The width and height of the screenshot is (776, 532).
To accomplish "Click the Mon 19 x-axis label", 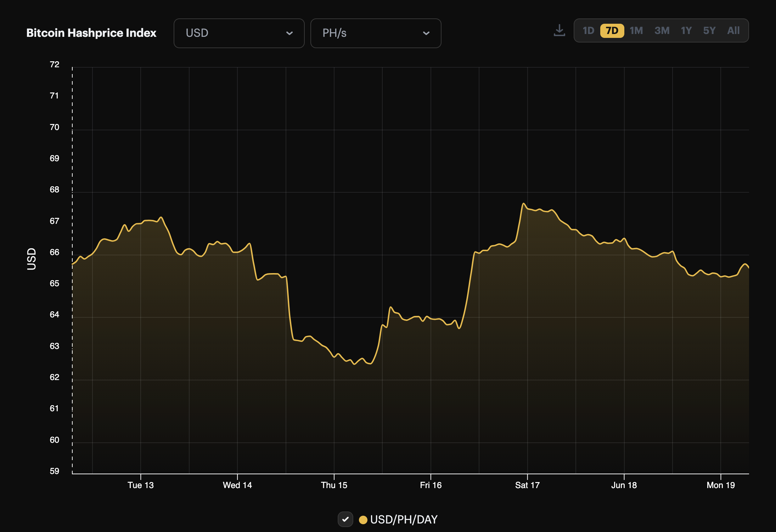I will [x=720, y=485].
